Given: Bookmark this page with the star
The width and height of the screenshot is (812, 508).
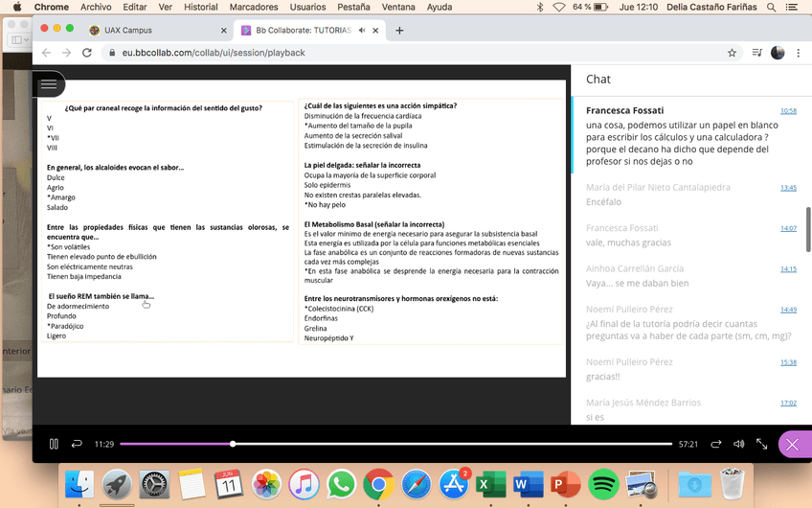Looking at the screenshot, I should (732, 53).
